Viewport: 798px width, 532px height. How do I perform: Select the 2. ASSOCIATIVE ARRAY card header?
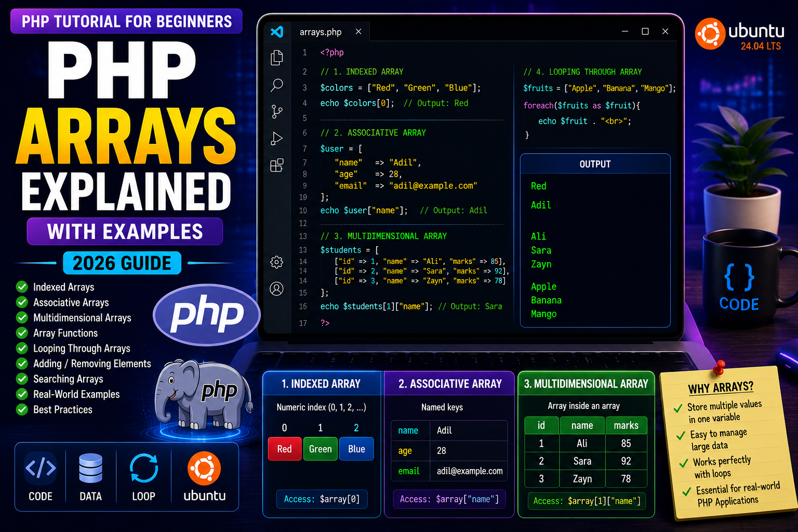pyautogui.click(x=450, y=383)
